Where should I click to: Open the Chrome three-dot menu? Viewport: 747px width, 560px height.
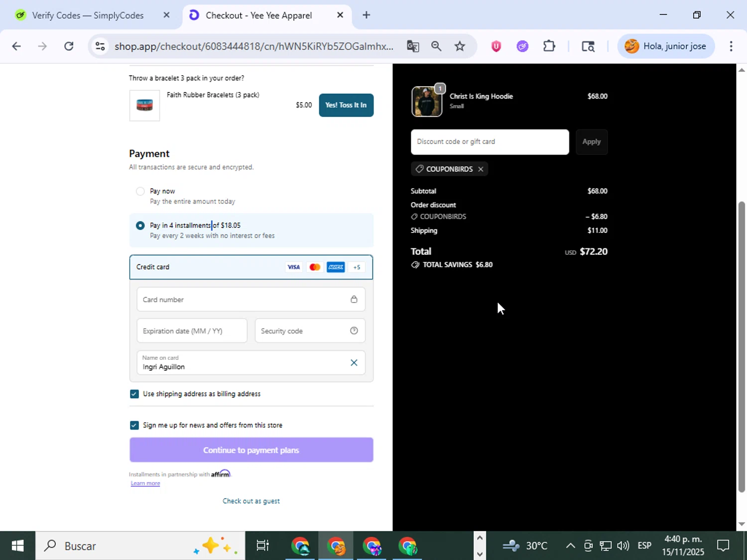click(x=731, y=46)
